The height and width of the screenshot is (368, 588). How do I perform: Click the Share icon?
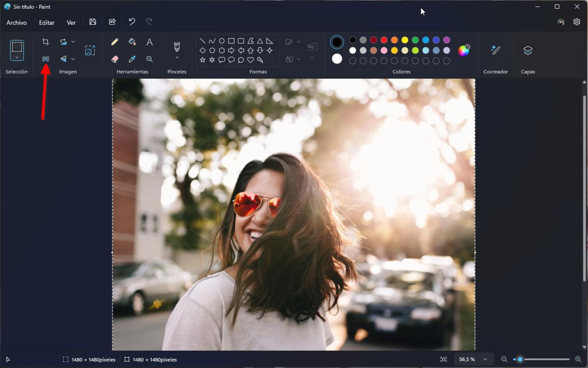point(112,22)
